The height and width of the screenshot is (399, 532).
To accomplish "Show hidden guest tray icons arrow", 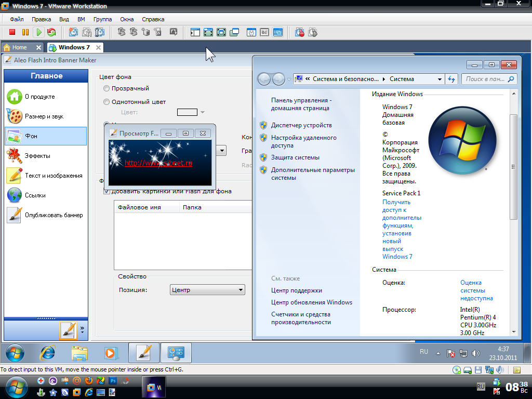I will click(438, 353).
